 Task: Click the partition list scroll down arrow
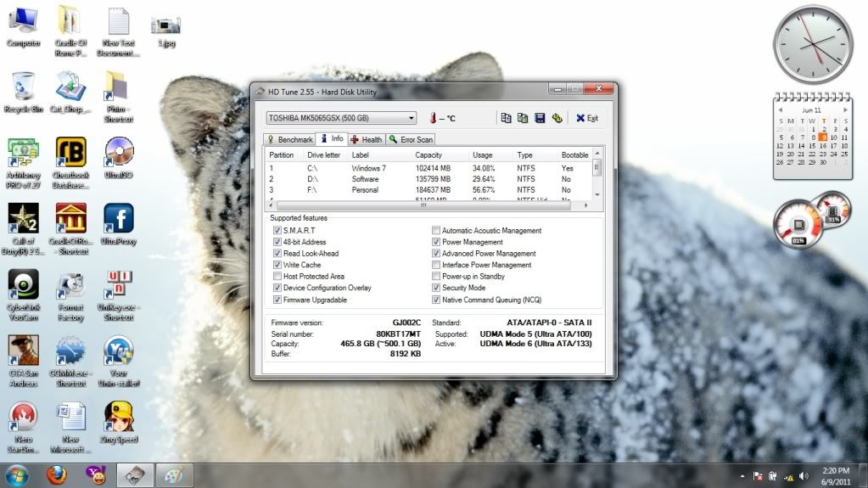pos(596,194)
